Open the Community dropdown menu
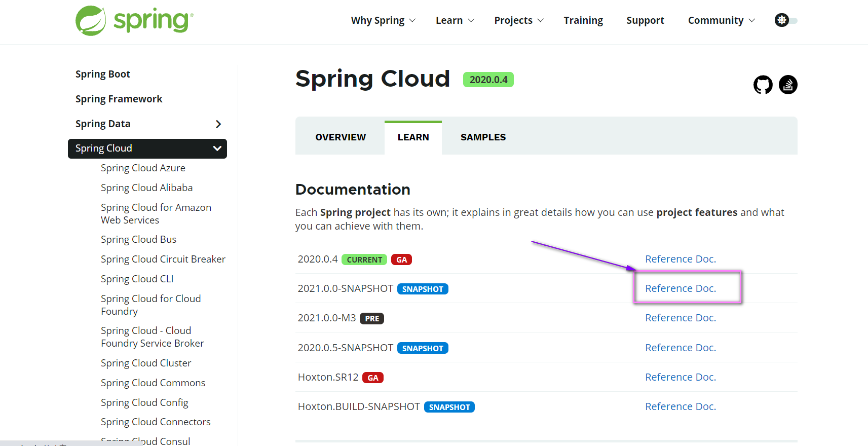The height and width of the screenshot is (446, 868). 722,20
